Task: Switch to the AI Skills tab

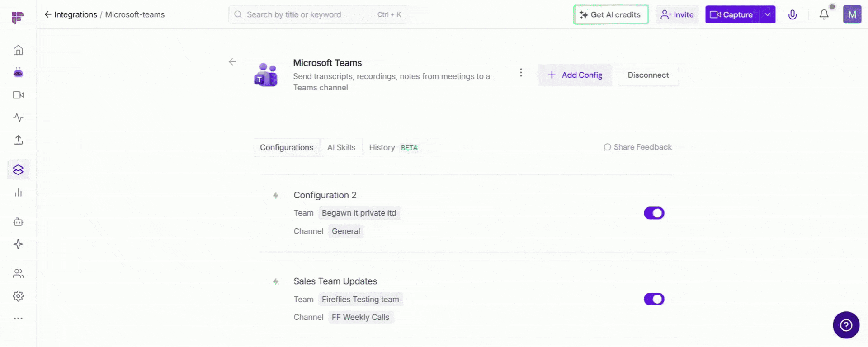Action: tap(341, 147)
